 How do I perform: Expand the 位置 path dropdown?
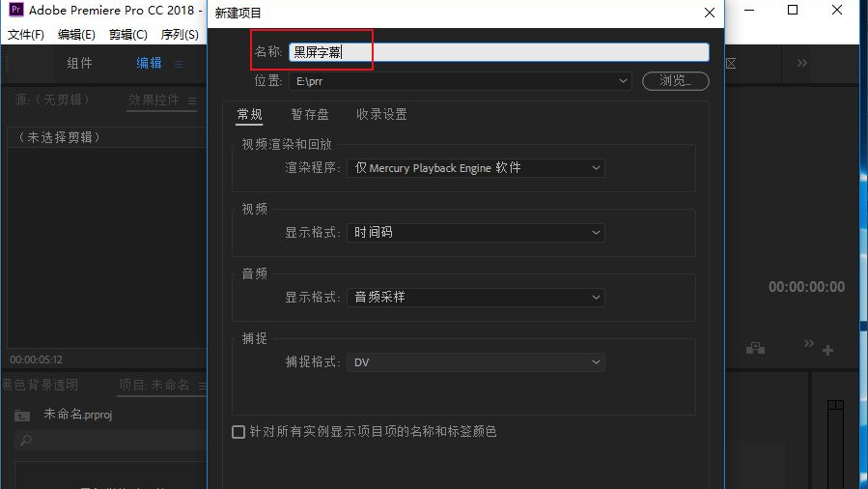(624, 82)
